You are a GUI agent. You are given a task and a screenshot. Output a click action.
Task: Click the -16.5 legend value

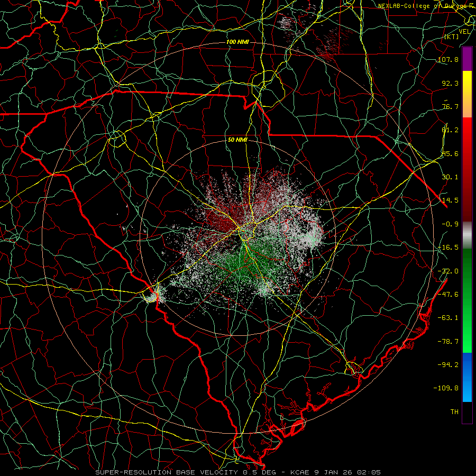(448, 248)
